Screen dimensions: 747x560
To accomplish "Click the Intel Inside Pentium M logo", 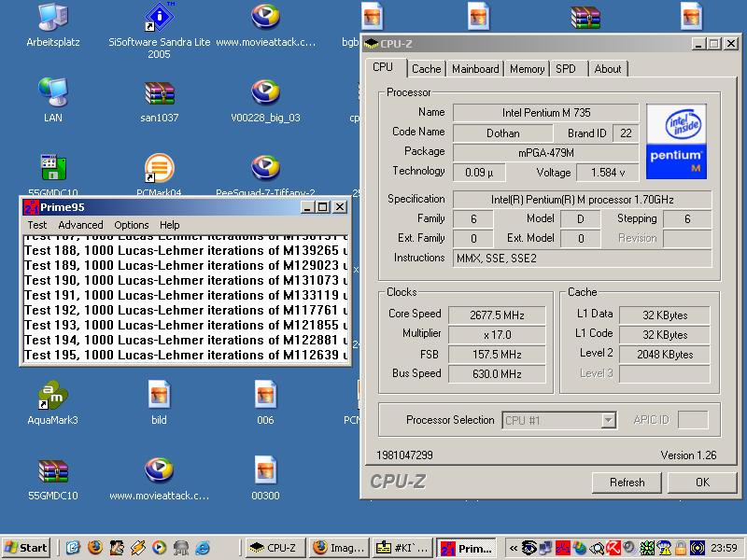I will tap(676, 142).
